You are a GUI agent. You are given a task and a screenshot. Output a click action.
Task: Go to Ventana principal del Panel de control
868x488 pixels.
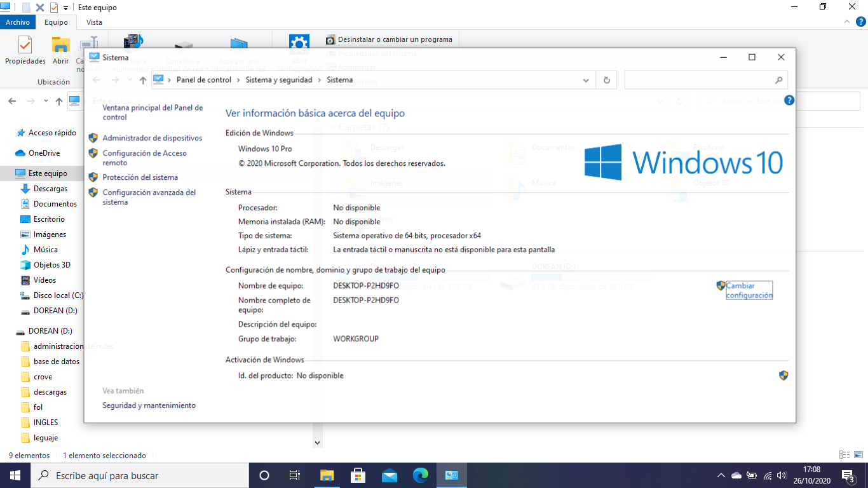(x=153, y=112)
